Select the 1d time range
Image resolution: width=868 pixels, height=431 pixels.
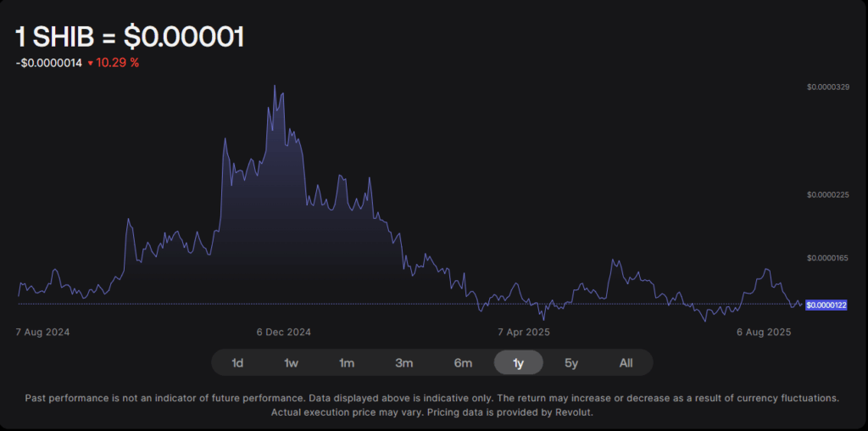(x=237, y=363)
